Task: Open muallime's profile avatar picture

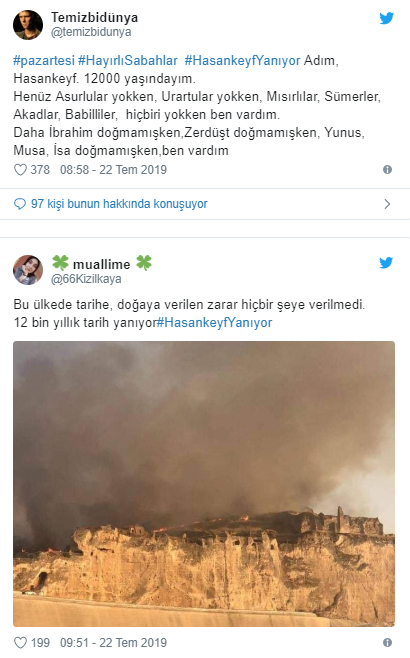Action: pos(28,270)
